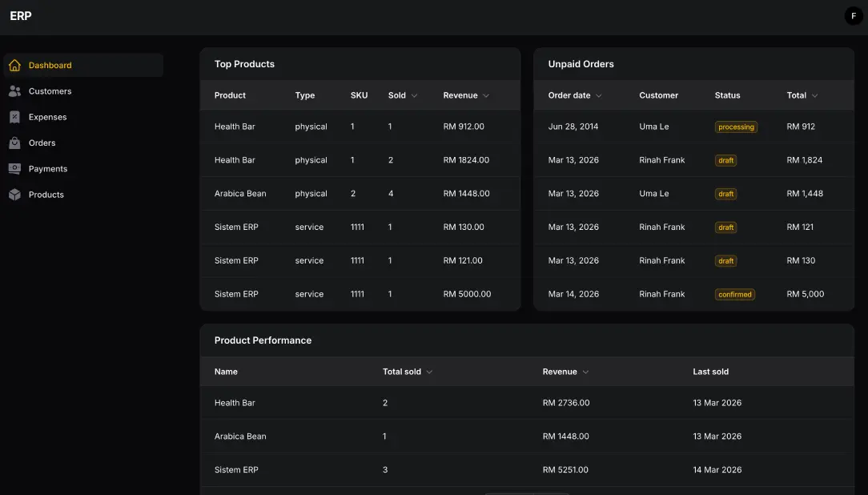Sort Top Products by Revenue chevron
This screenshot has height=495, width=868.
pyautogui.click(x=486, y=96)
